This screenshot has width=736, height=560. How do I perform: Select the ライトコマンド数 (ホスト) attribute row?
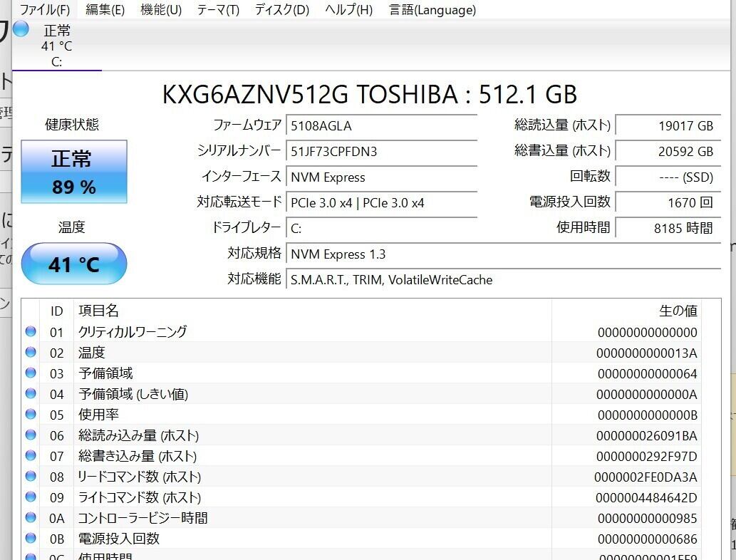[x=361, y=497]
